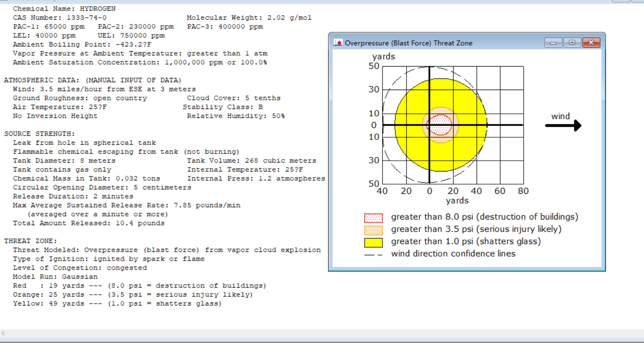Click the vertical axis 'yards' label
The width and height of the screenshot is (644, 343).
point(383,57)
